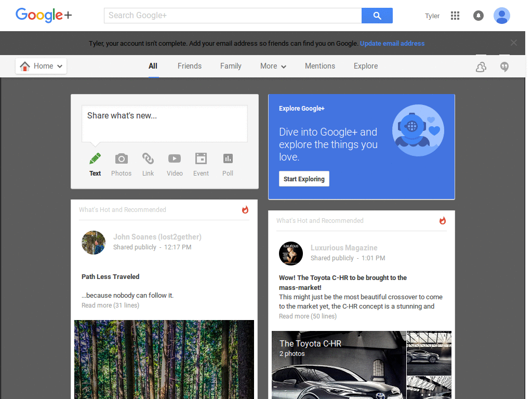This screenshot has width=532, height=399.
Task: Expand Read more (31 lines)
Action: pos(110,305)
